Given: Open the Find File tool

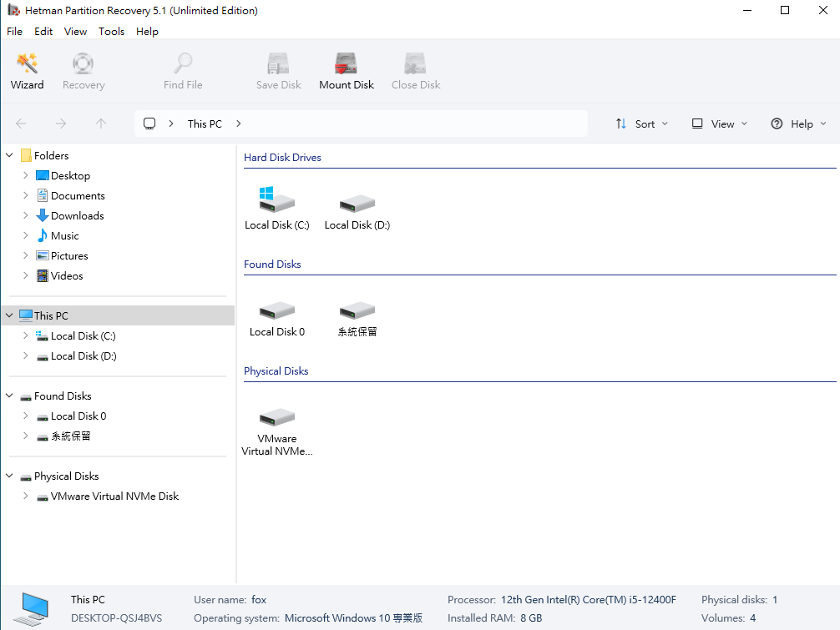Looking at the screenshot, I should coord(183,71).
